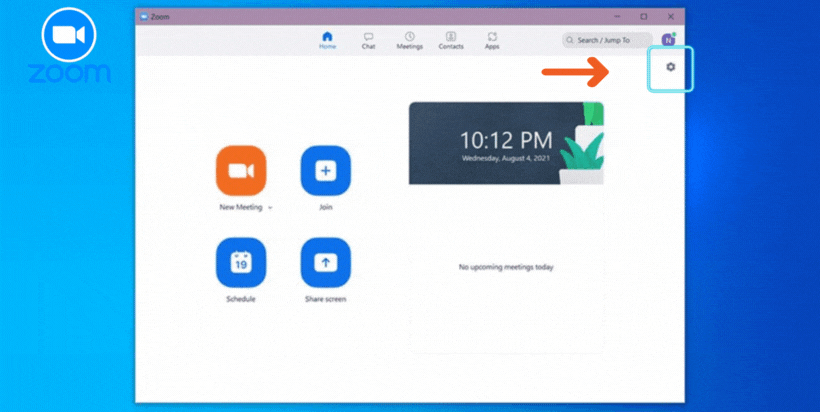This screenshot has height=412, width=820.
Task: Open Settings via the gear icon
Action: (x=671, y=67)
